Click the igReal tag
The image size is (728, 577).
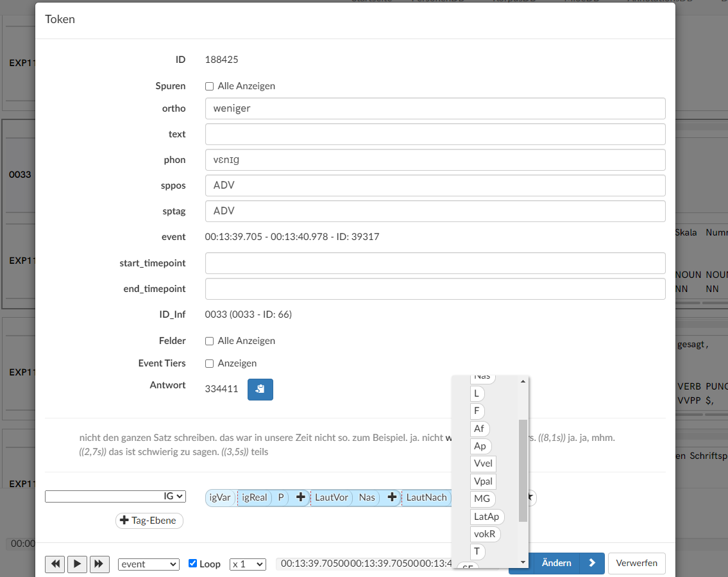255,497
